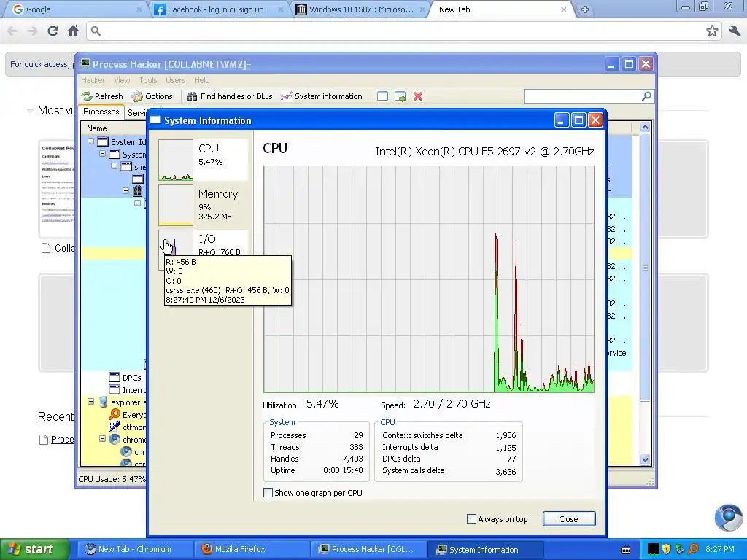Open a new tab with plus button
The width and height of the screenshot is (747, 560).
[584, 9]
